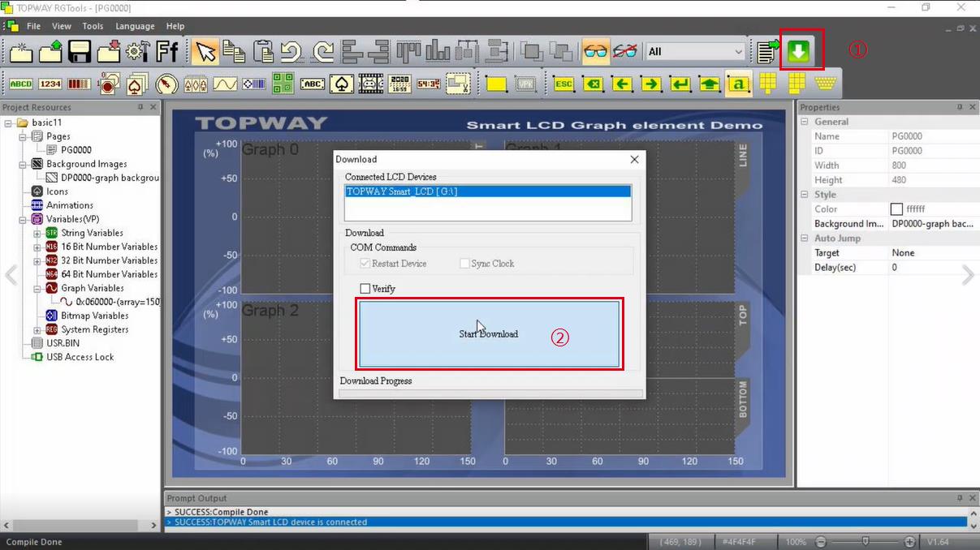The image size is (980, 550).
Task: Select the Icons tree item
Action: (57, 191)
